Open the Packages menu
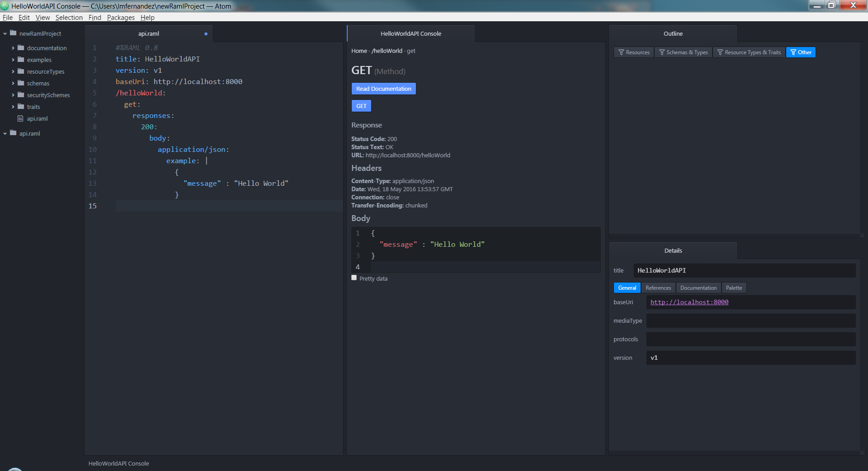The image size is (868, 471). coord(121,17)
